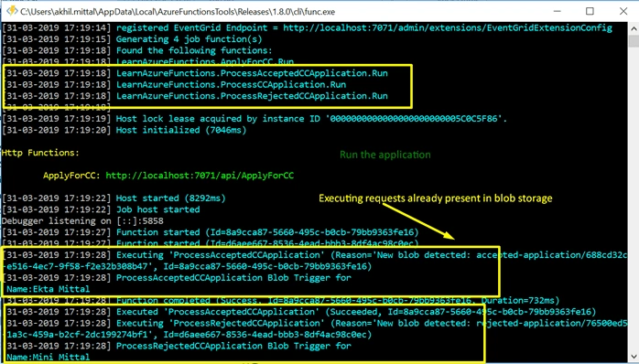This screenshot has width=639, height=364.
Task: Click LearnAzureFunctions.ProcessCCApplication.Run line
Action: pyautogui.click(x=175, y=85)
